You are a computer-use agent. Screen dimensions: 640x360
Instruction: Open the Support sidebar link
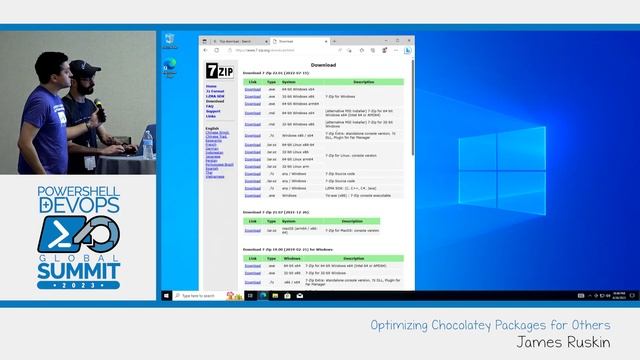coord(213,111)
